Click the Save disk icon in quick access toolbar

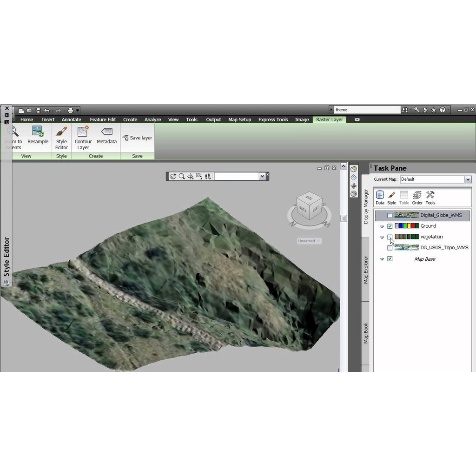click(38, 111)
